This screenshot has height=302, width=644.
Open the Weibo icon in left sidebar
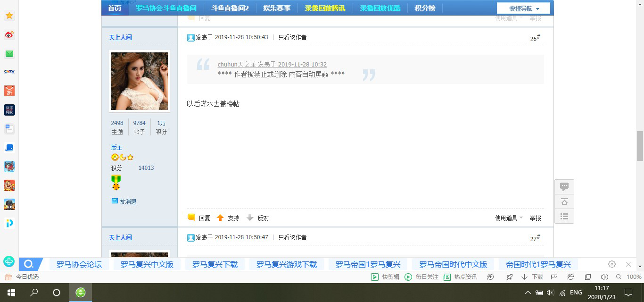tap(9, 34)
